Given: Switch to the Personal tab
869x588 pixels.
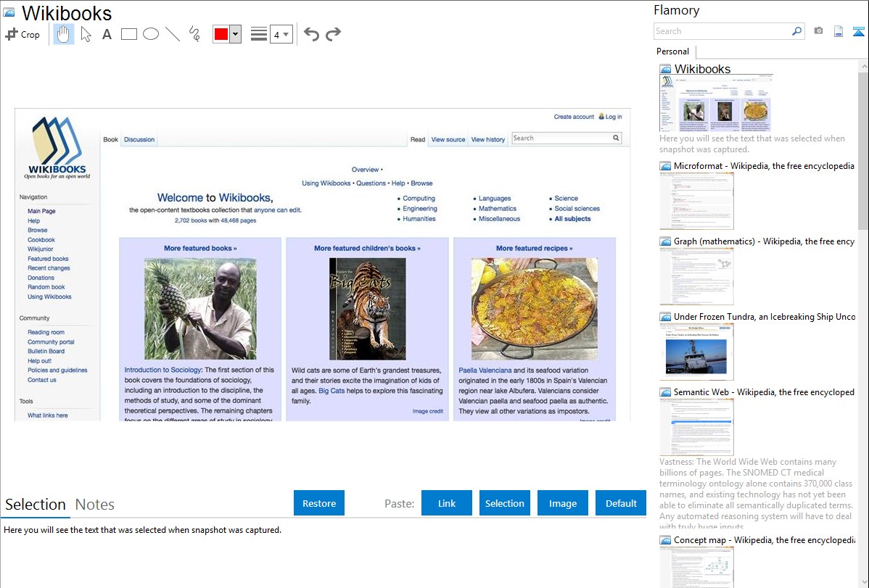Looking at the screenshot, I should point(673,51).
